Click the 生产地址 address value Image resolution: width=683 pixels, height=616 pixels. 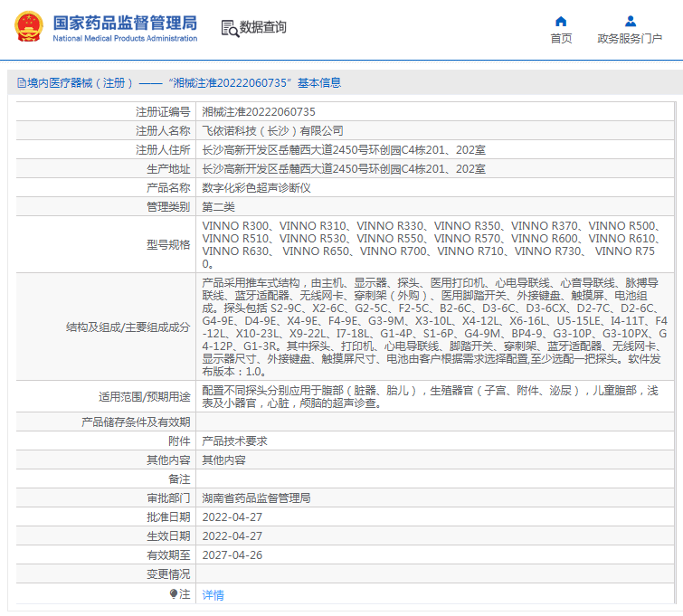click(344, 168)
